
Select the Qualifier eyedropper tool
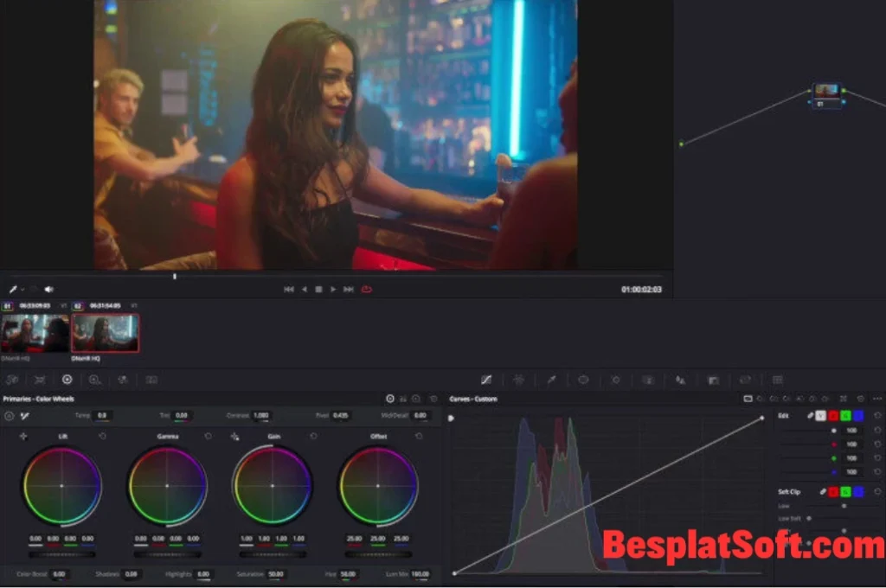click(550, 380)
